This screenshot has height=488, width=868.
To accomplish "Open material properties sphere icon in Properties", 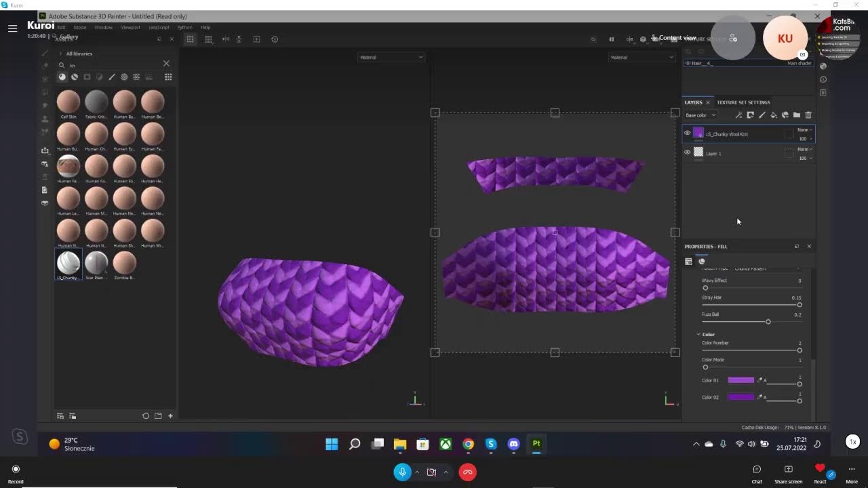I will (702, 261).
